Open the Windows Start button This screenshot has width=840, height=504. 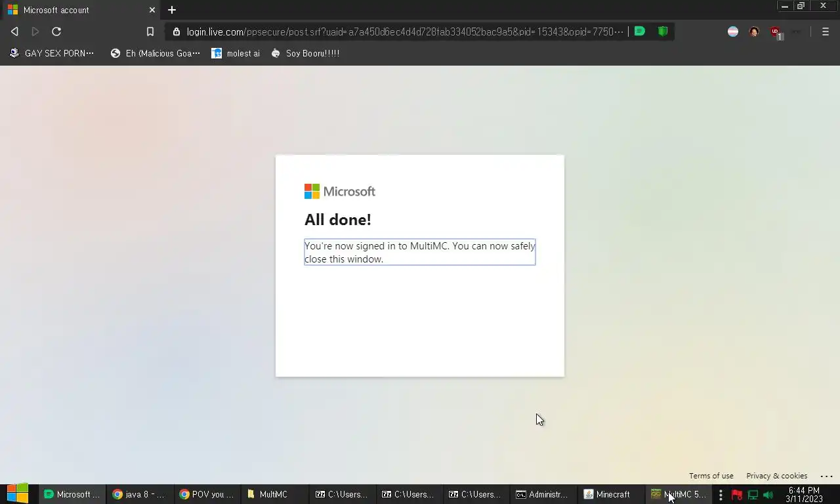(x=18, y=493)
